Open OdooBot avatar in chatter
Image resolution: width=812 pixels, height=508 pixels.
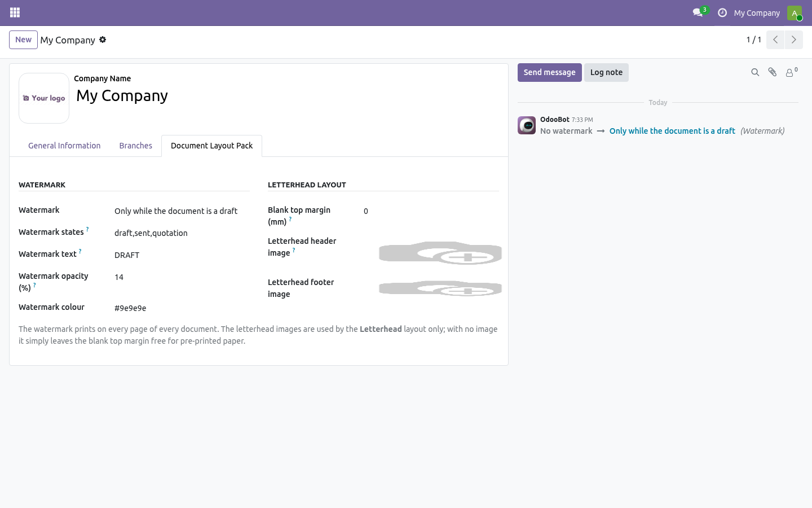527,125
